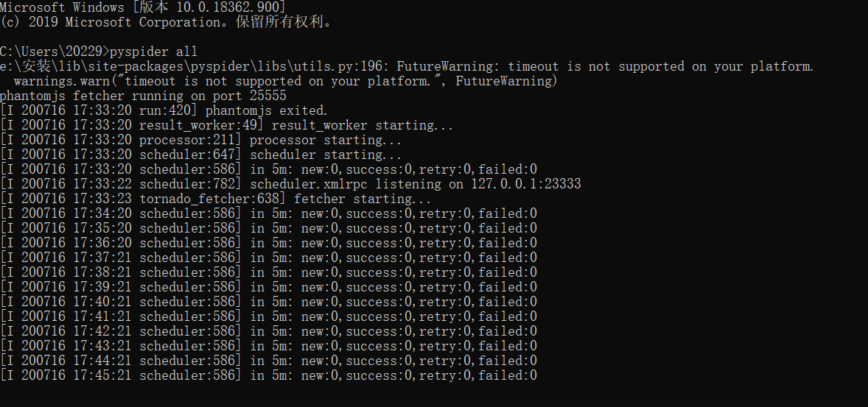Viewport: 868px width, 407px height.
Task: Click the result_worker starting log line
Action: tap(227, 126)
